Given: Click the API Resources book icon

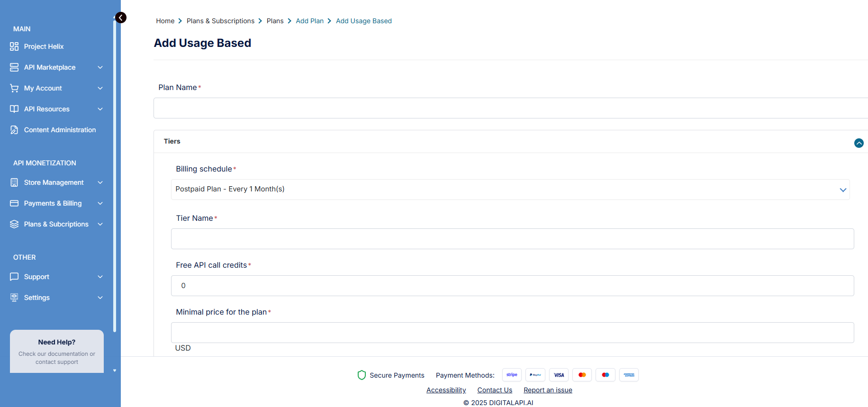Looking at the screenshot, I should coord(14,109).
